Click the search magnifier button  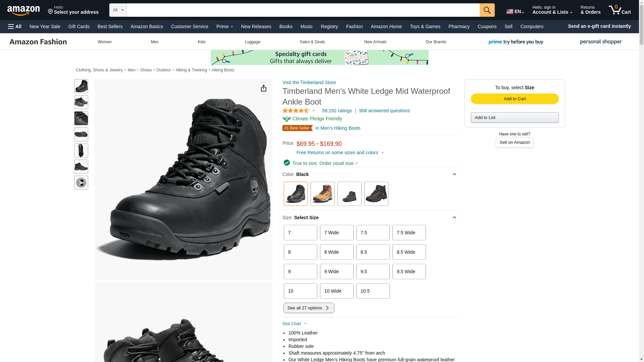click(487, 10)
